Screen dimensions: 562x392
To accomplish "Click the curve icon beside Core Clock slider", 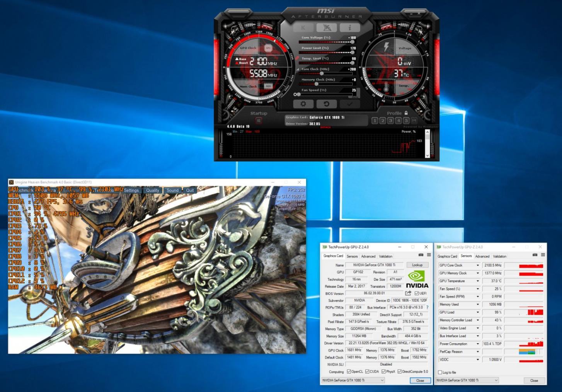I will tap(298, 69).
